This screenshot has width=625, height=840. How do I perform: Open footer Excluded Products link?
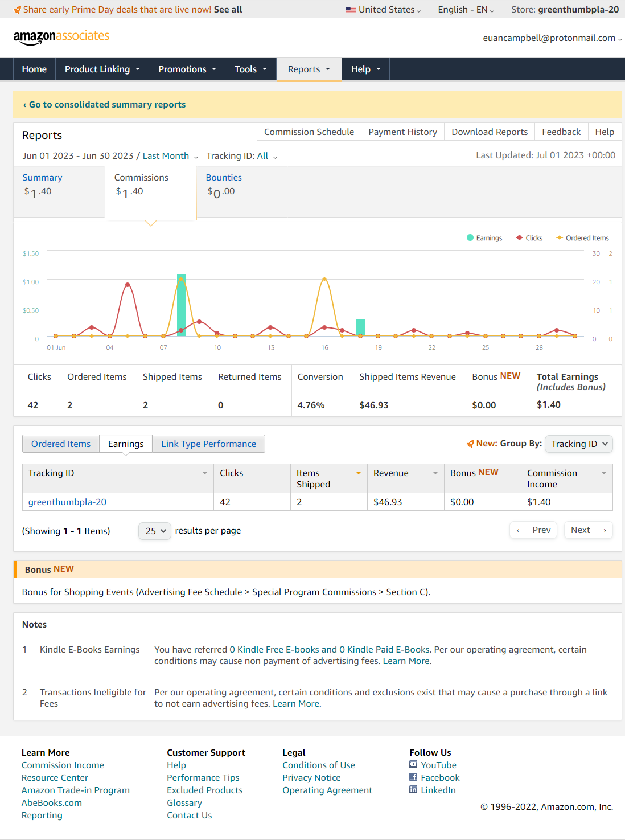pyautogui.click(x=204, y=790)
